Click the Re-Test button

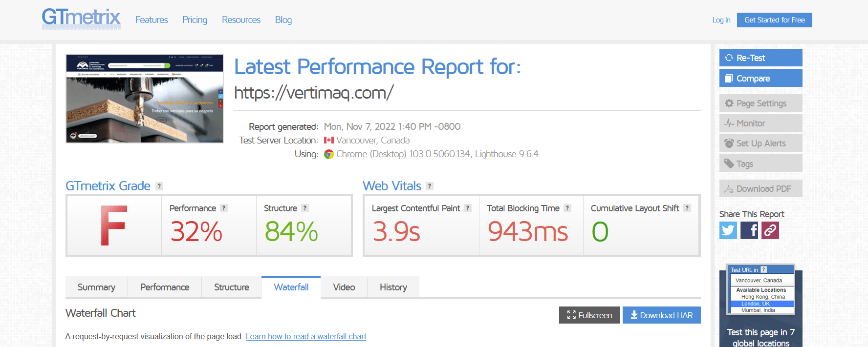(761, 58)
